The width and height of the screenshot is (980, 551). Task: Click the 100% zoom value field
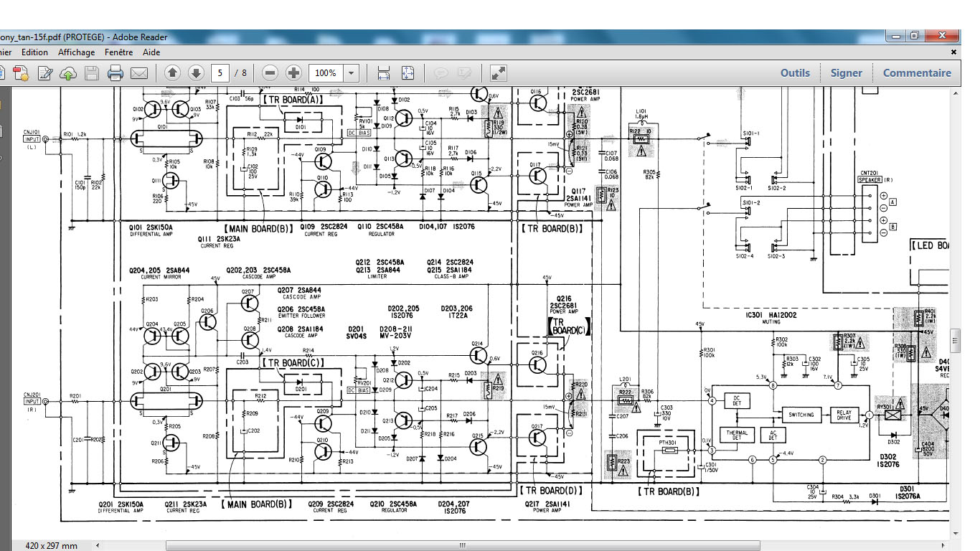(326, 72)
